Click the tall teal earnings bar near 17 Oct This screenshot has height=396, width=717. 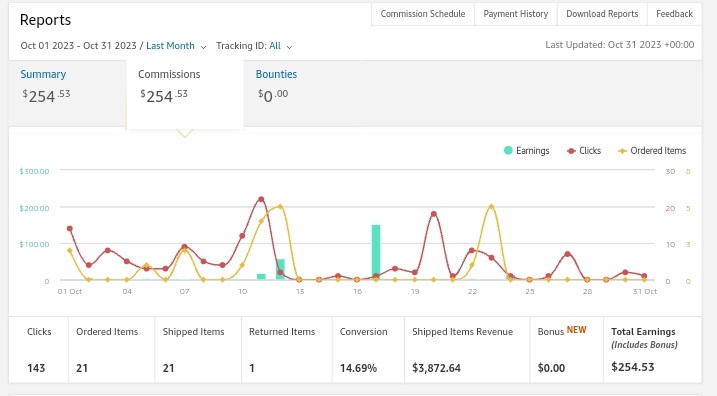[x=376, y=252]
